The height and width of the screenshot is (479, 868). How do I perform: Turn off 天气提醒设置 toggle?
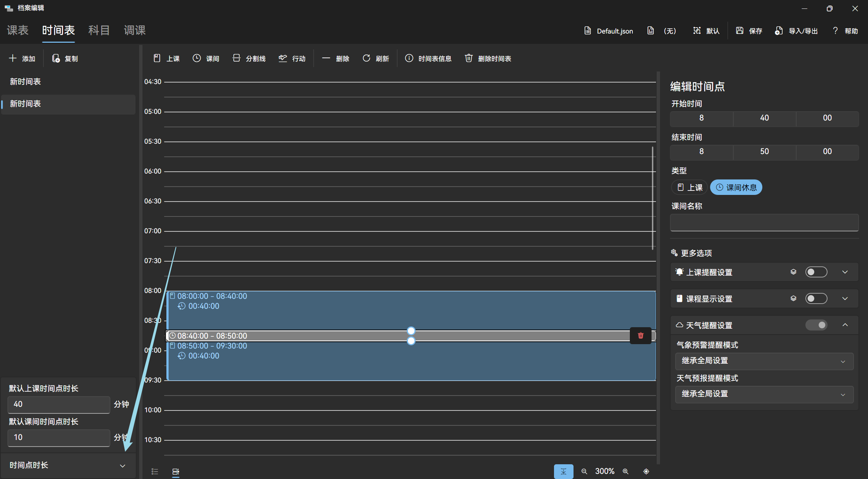[816, 325]
